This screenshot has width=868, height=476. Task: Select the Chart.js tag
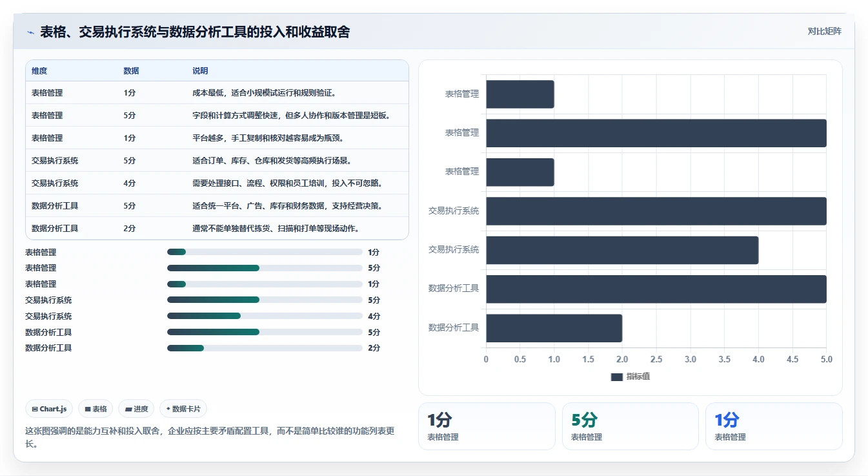click(x=49, y=409)
